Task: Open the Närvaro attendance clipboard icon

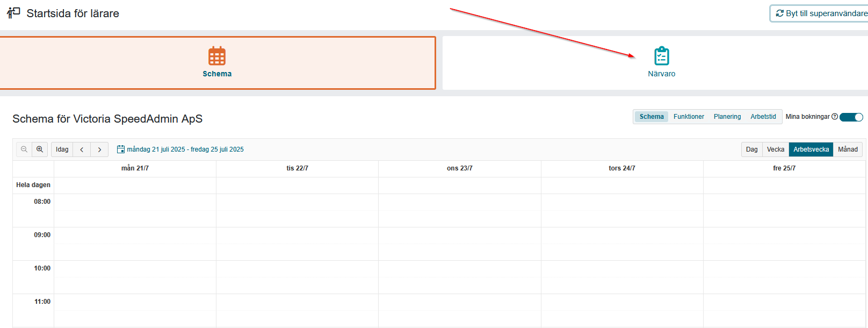Action: point(661,56)
